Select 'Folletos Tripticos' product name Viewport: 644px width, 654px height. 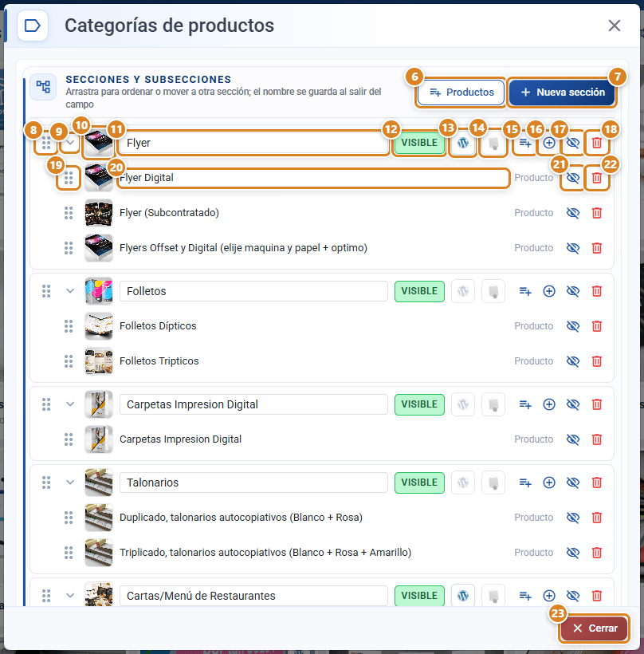tap(159, 361)
